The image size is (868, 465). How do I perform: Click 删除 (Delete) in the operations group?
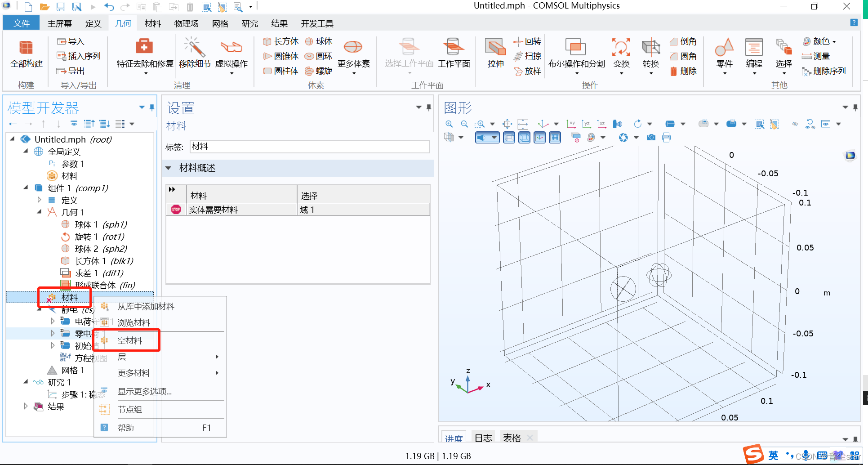coord(683,71)
